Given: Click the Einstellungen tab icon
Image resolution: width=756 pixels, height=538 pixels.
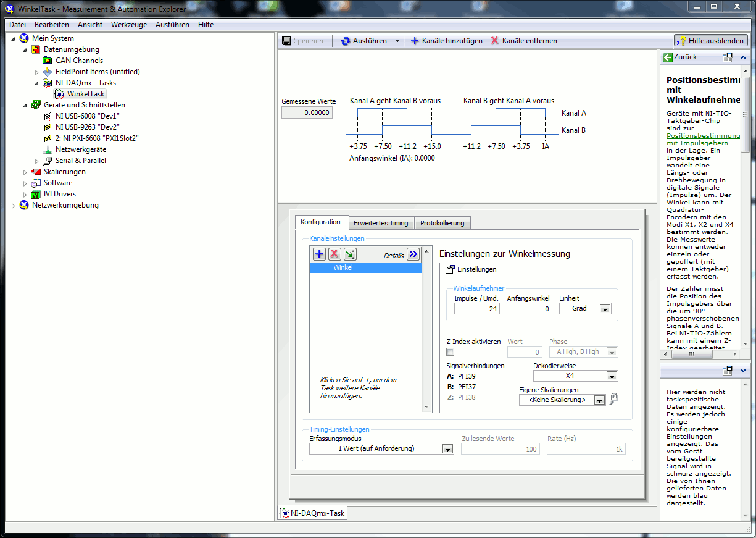Looking at the screenshot, I should tap(451, 270).
